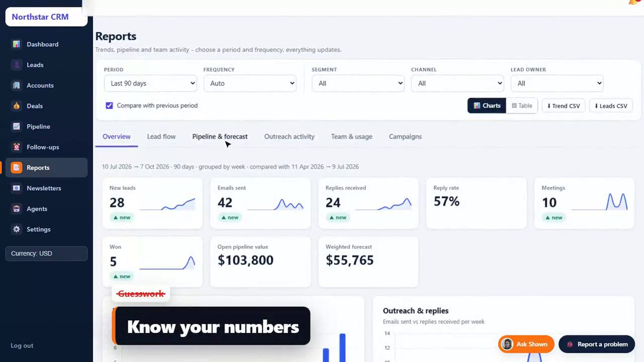Click Log out in the sidebar

[x=22, y=346]
